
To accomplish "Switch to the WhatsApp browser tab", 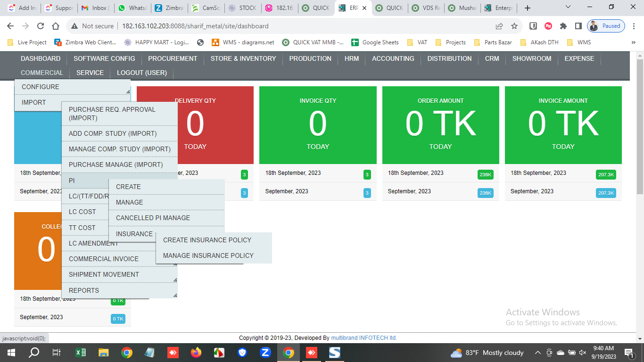I will [132, 8].
